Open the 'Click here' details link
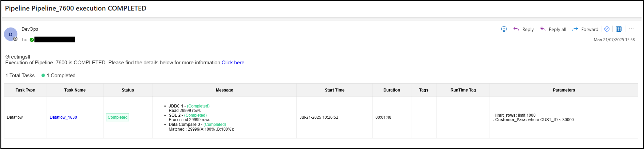The height and width of the screenshot is (149, 644). (x=233, y=63)
